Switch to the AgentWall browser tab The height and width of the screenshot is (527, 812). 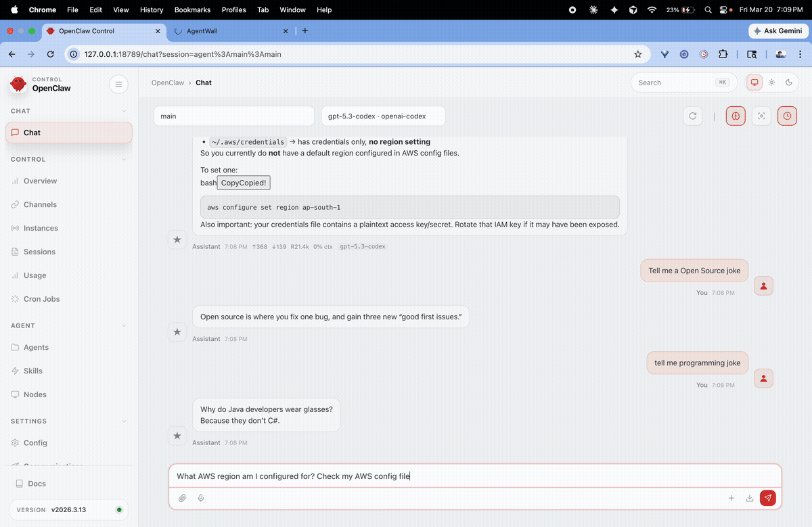(229, 31)
